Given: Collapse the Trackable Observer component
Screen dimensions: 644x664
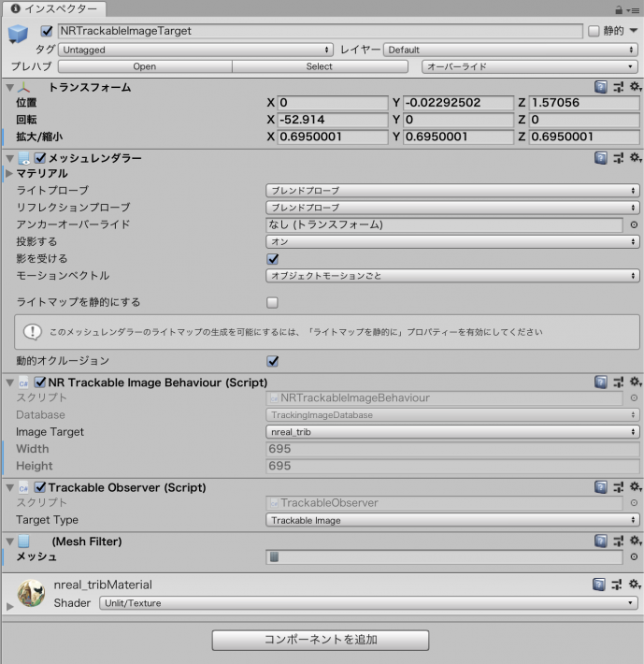Looking at the screenshot, I should 9,488.
